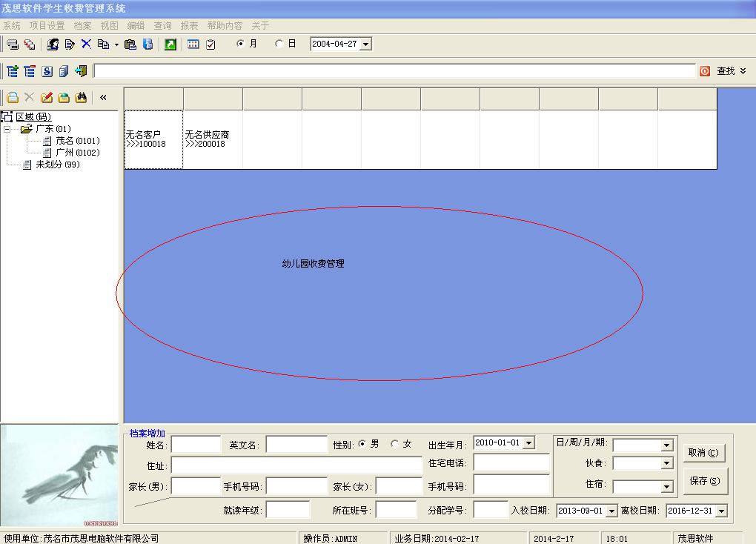Open the 入校日期 date dropdown
This screenshot has width=756, height=544.
tap(611, 511)
